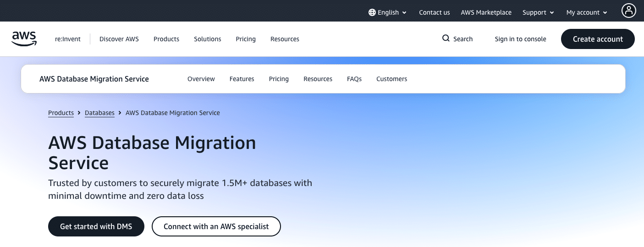
Task: Expand the My account dropdown
Action: [x=587, y=12]
